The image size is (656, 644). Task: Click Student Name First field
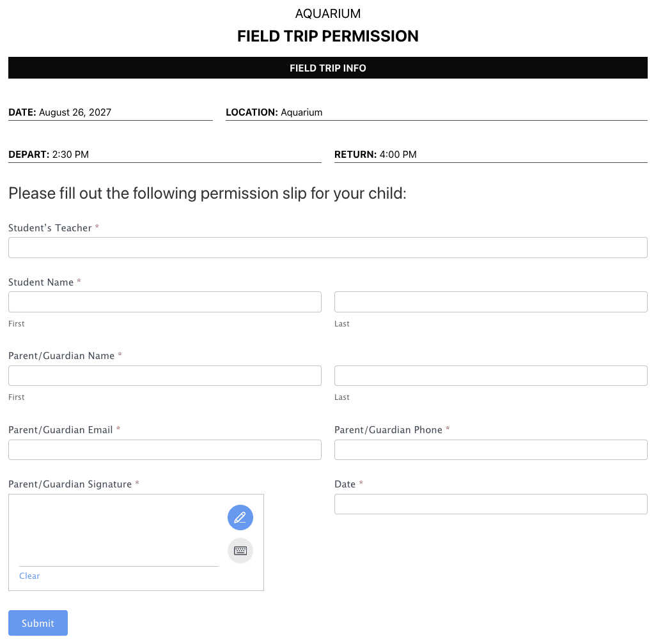(x=164, y=302)
